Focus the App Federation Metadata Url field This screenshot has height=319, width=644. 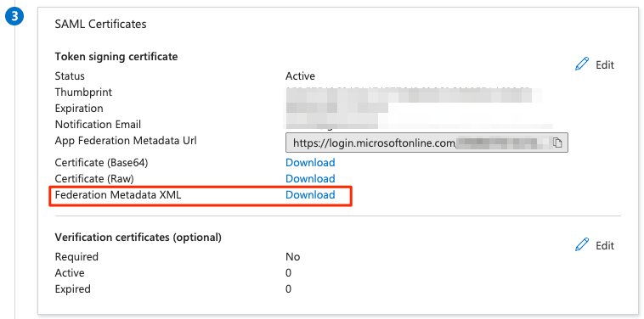427,143
